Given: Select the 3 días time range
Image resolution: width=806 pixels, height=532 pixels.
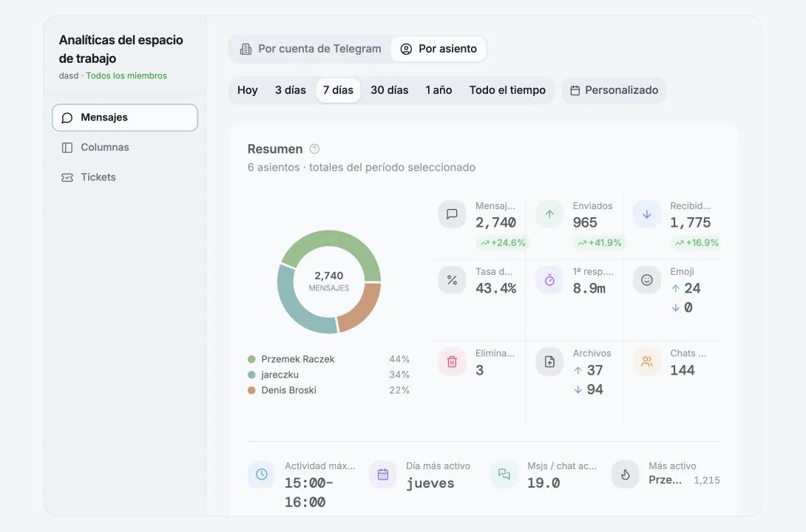Looking at the screenshot, I should 291,90.
